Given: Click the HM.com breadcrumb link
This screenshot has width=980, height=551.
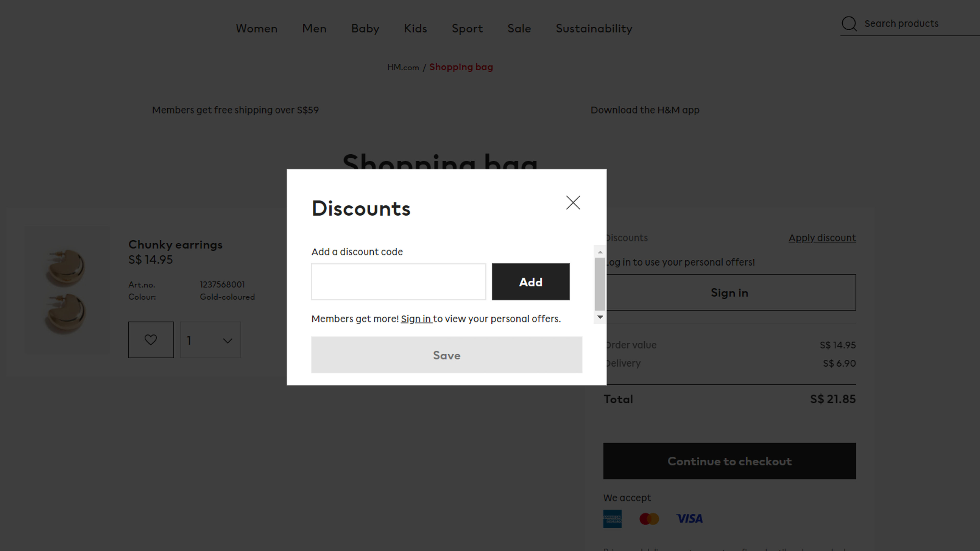Looking at the screenshot, I should (x=403, y=67).
